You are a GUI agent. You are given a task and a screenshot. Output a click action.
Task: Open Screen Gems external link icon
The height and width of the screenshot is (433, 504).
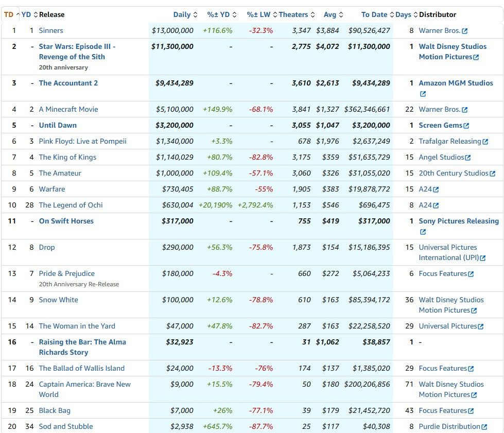[466, 126]
